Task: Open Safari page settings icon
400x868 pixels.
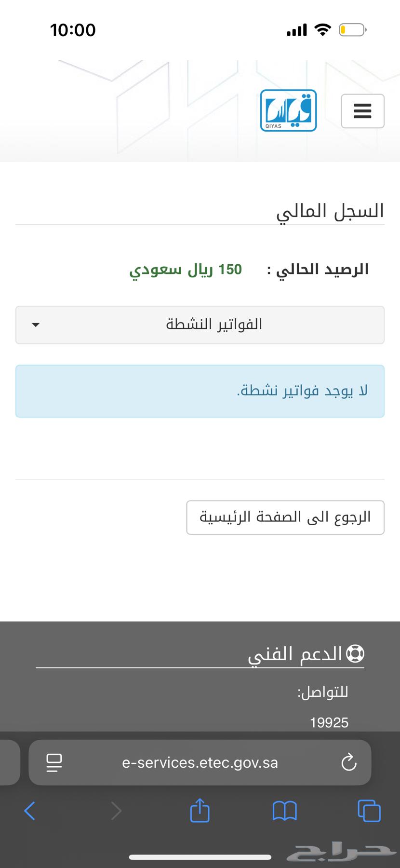Action: click(54, 763)
